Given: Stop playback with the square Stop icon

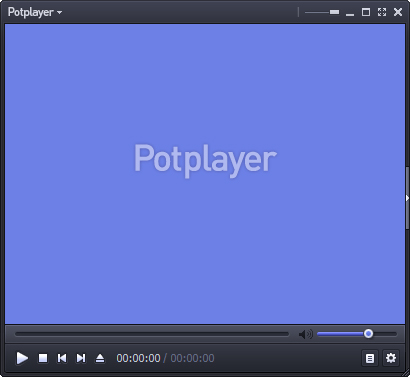Looking at the screenshot, I should 43,358.
